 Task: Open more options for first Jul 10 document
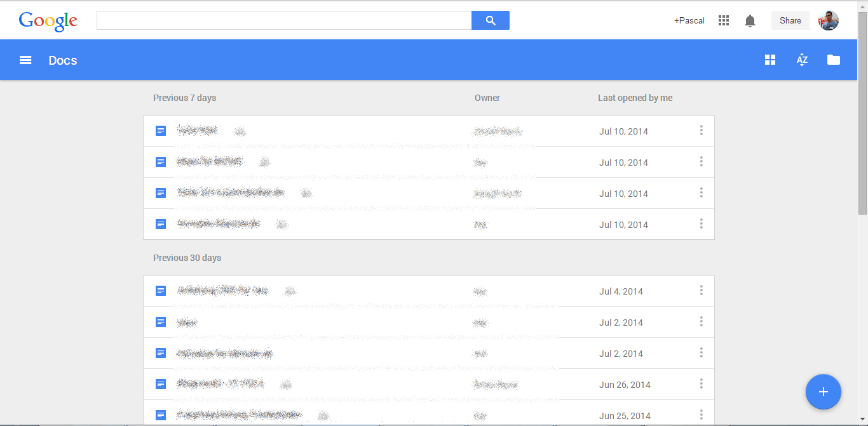[701, 131]
